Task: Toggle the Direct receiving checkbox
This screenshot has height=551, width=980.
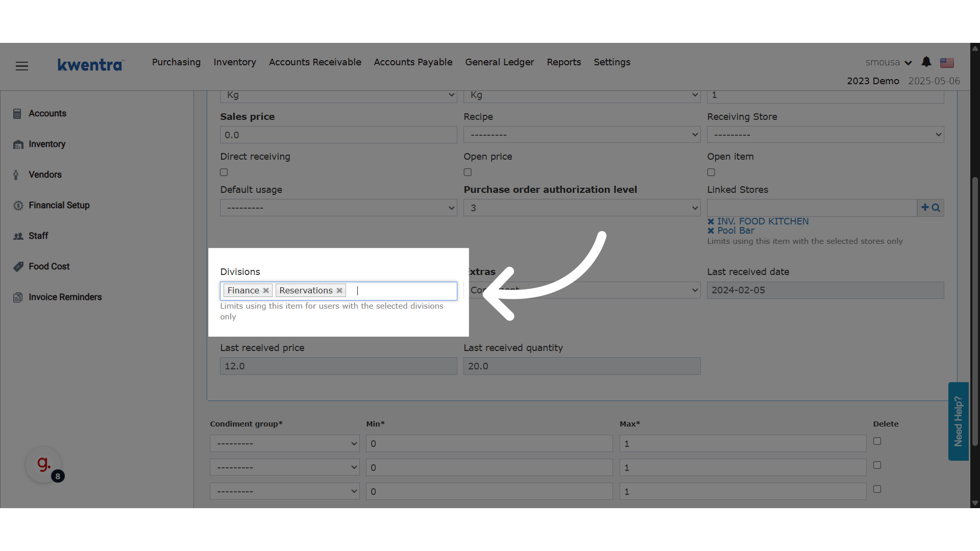Action: [x=224, y=172]
